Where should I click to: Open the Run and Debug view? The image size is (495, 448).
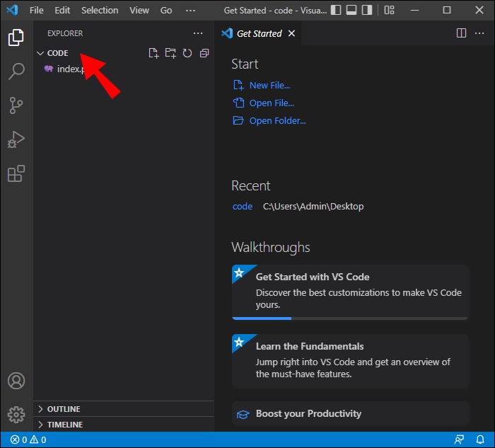click(x=16, y=139)
